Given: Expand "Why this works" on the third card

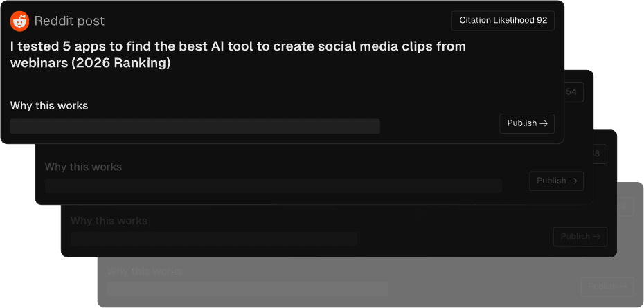Looking at the screenshot, I should 109,221.
